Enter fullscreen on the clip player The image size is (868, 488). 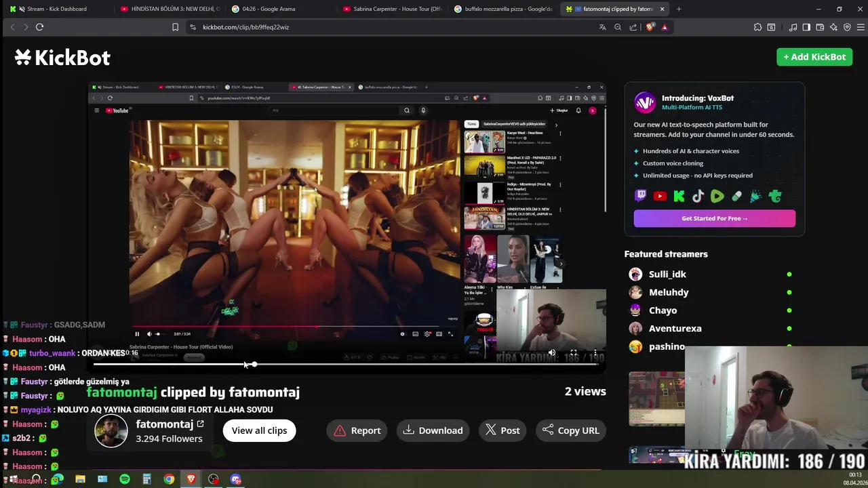pos(573,353)
